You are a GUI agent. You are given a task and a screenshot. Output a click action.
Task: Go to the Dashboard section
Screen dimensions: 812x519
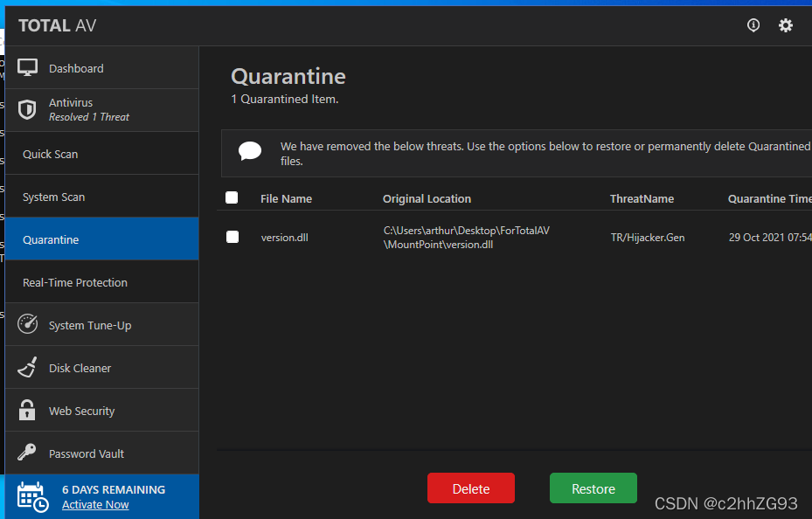click(102, 68)
